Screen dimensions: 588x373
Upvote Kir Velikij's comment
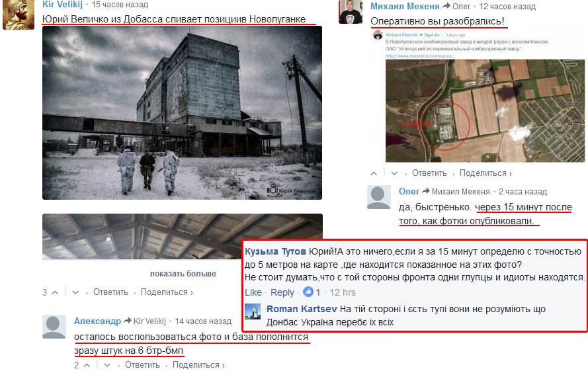coord(55,292)
